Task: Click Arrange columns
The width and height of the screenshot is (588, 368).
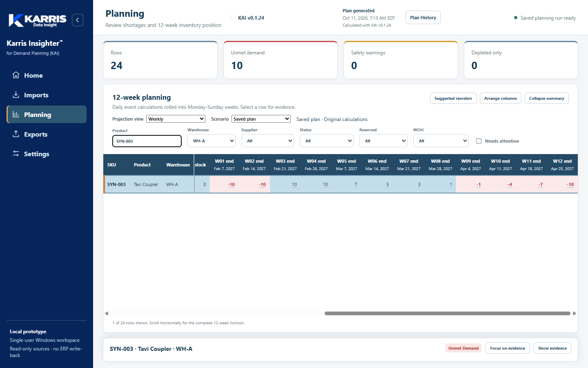Action: 501,99
